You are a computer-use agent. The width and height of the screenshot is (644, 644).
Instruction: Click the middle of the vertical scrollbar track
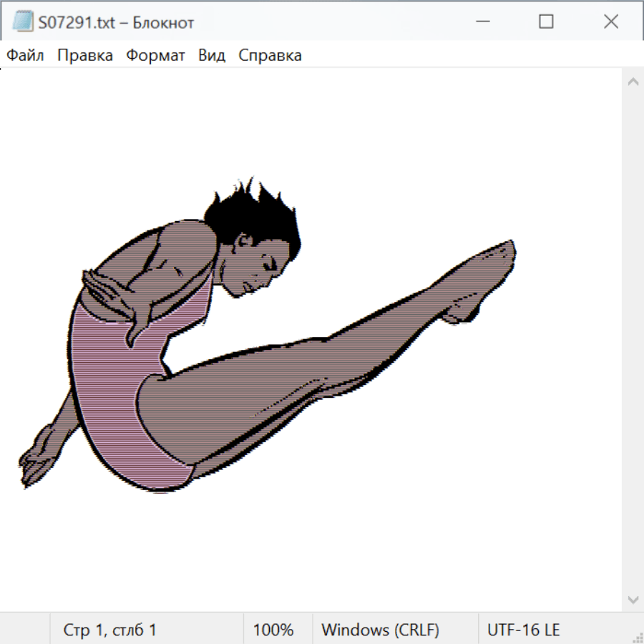tap(633, 340)
